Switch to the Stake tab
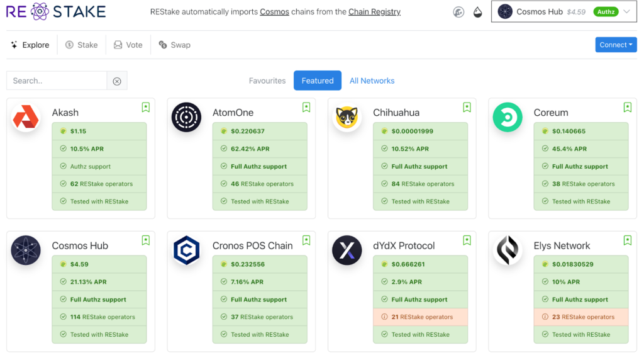The image size is (644, 360). 82,45
